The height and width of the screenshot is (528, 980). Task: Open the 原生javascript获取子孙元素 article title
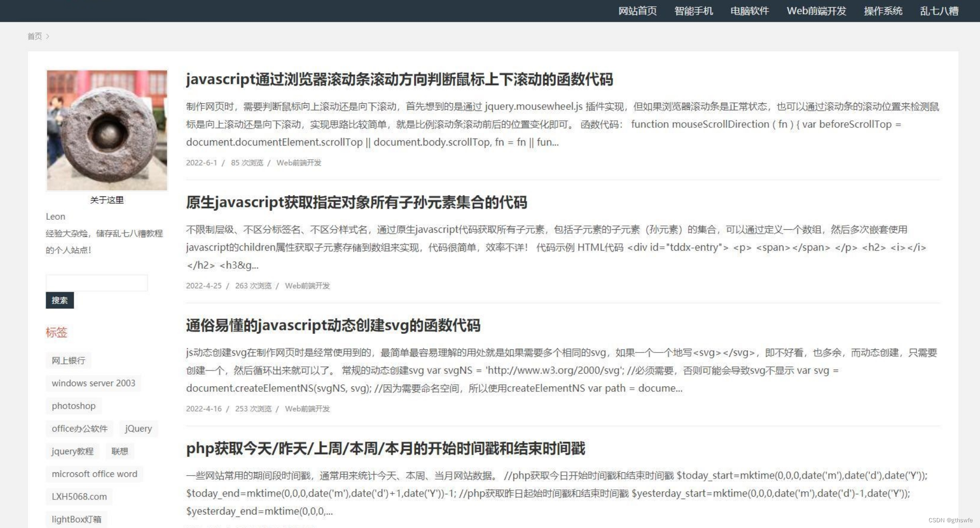(357, 203)
